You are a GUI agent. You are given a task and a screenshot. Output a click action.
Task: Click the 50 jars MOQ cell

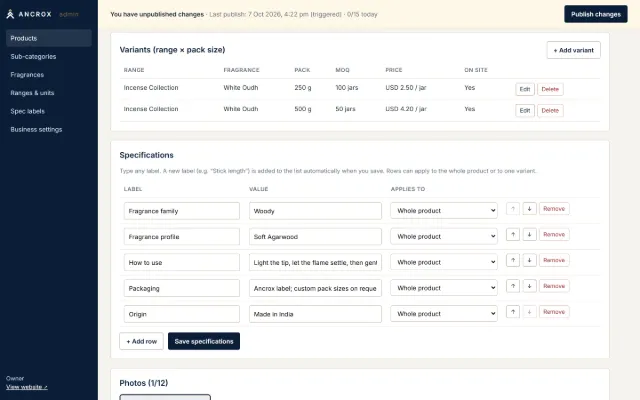[345, 109]
